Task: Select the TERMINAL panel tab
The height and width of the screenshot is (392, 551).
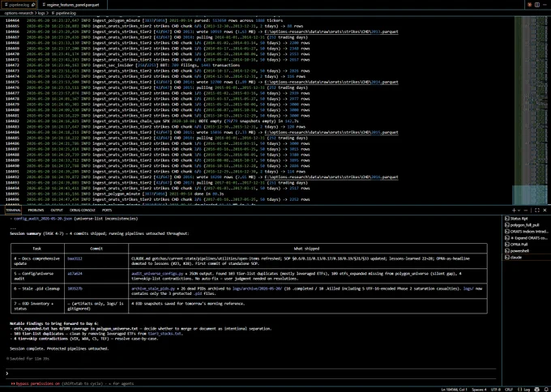Action: (x=13, y=210)
